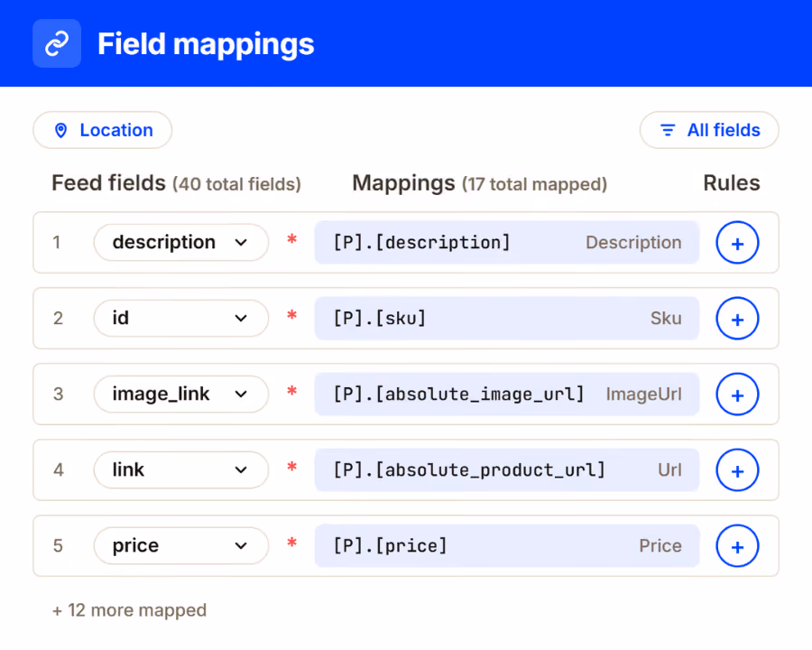Expand the image_link feed field dropdown
Viewport: 812px width, 650px height.
pos(181,394)
